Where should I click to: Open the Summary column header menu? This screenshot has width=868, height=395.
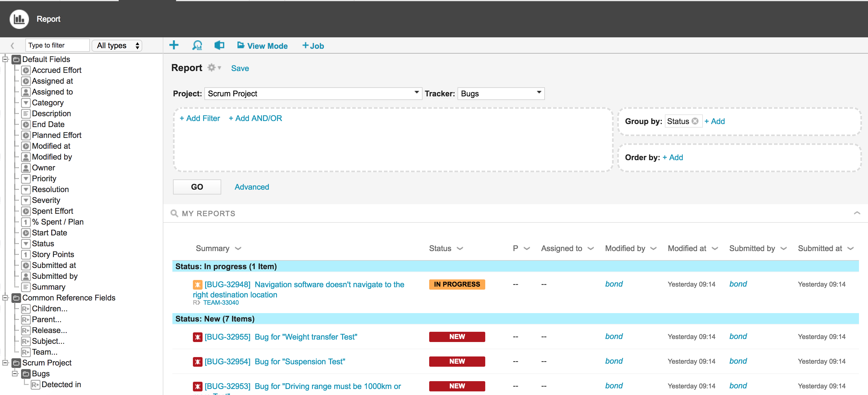click(x=238, y=249)
